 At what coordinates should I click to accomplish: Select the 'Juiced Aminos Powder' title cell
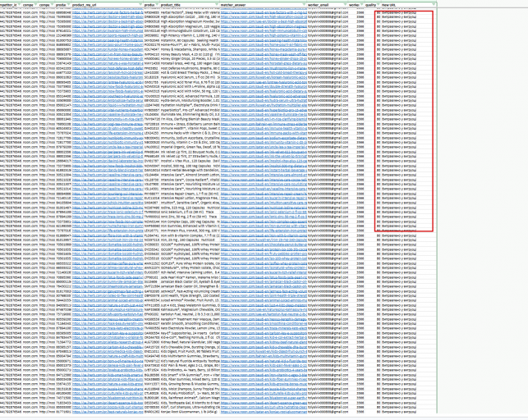point(191,300)
